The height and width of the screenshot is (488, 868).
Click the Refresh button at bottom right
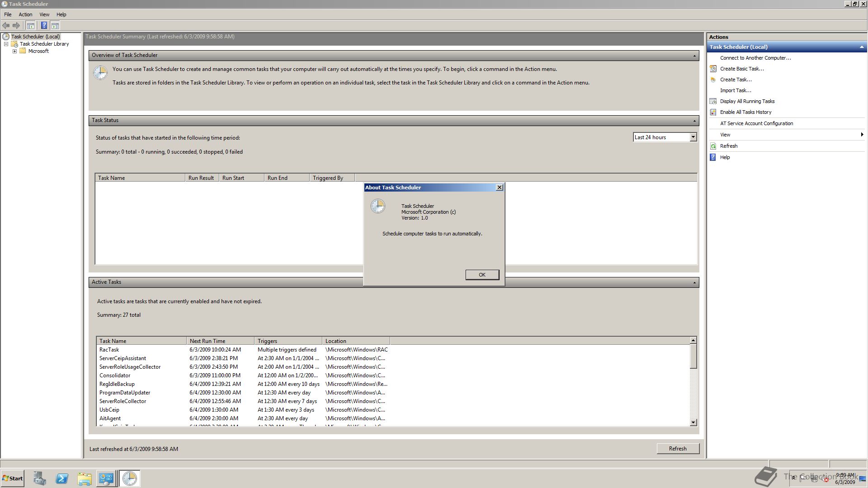(678, 449)
